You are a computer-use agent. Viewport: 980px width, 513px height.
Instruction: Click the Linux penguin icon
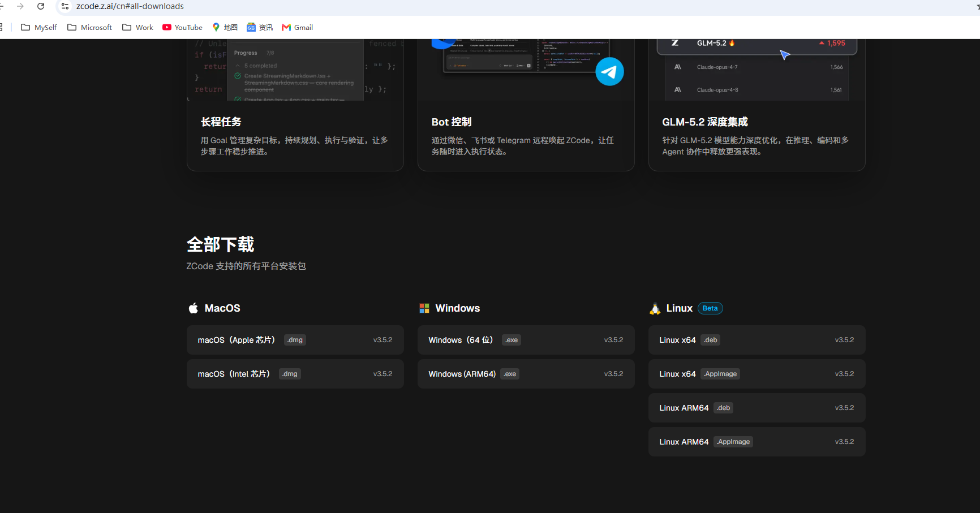[x=655, y=308]
